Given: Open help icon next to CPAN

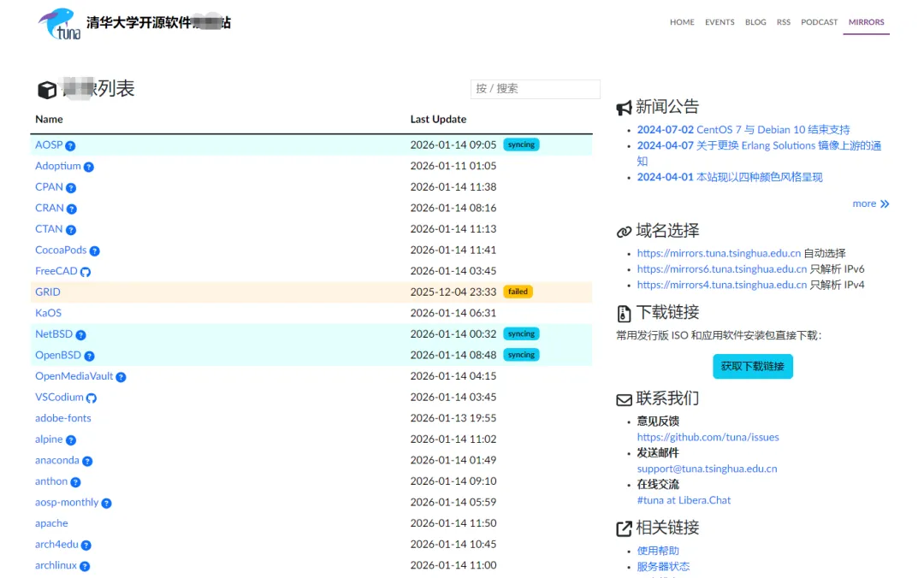Looking at the screenshot, I should (71, 188).
